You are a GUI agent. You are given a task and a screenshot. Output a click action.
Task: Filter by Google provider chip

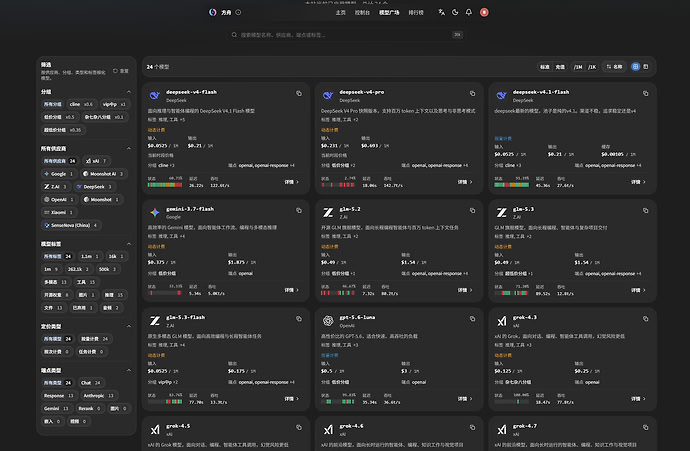pos(59,174)
